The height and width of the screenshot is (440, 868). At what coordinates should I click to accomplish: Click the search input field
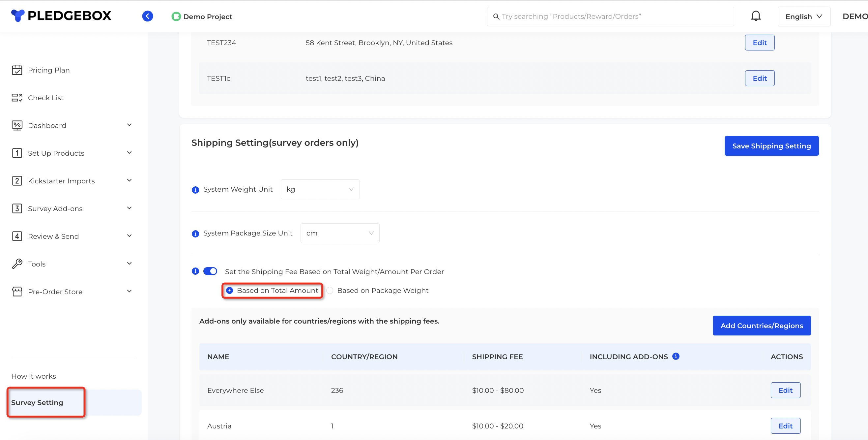[610, 16]
